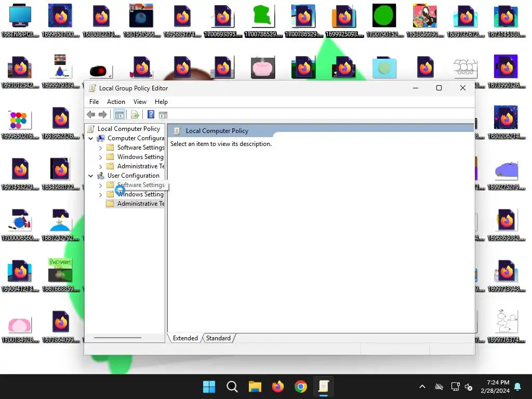Screen dimensions: 532x399
Task: Open taskbar Search
Action: tap(232, 387)
